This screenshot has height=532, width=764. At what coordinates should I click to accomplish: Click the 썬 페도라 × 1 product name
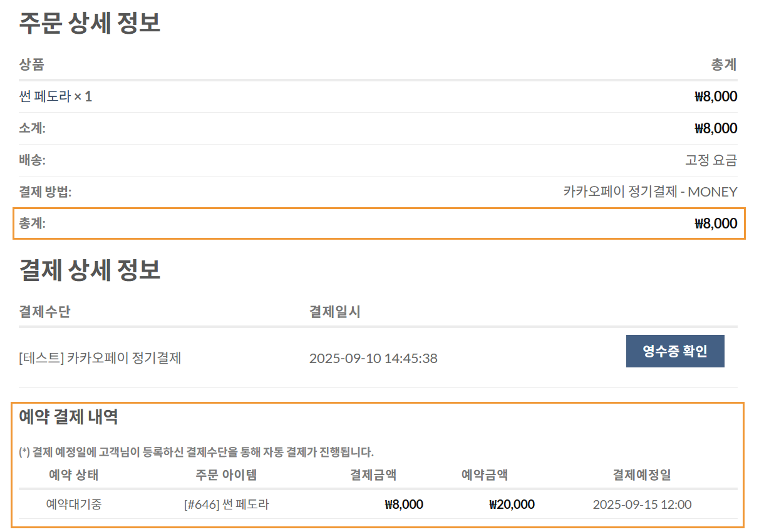(x=56, y=96)
